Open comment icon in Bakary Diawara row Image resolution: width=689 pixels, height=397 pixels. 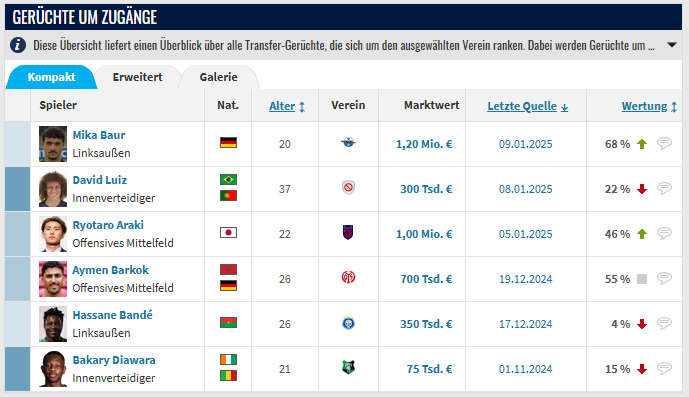(x=664, y=368)
